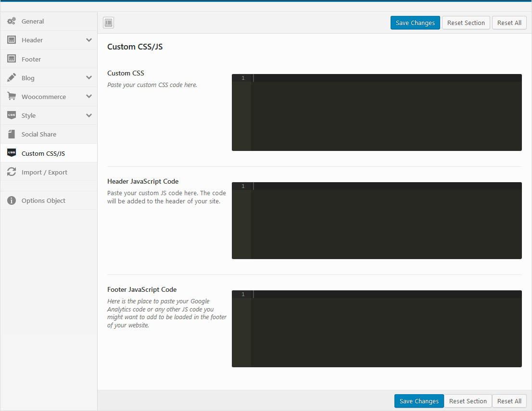Open the Woocommerce settings section
The height and width of the screenshot is (411, 532).
point(49,97)
